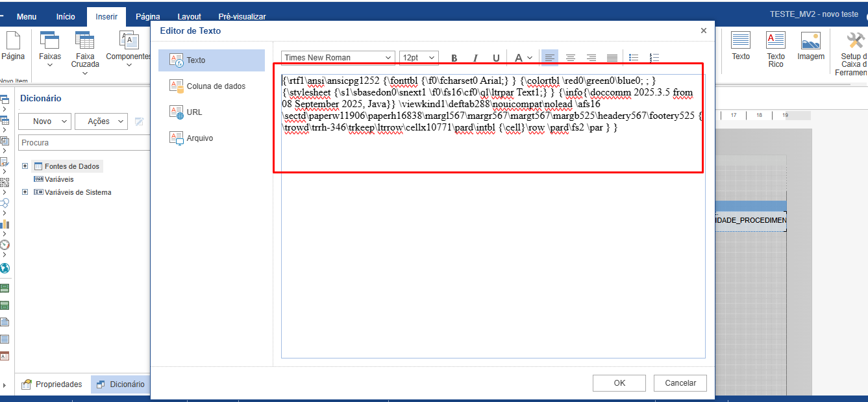Screen dimensions: 868x402
Task: Align text to the right
Action: pyautogui.click(x=591, y=58)
